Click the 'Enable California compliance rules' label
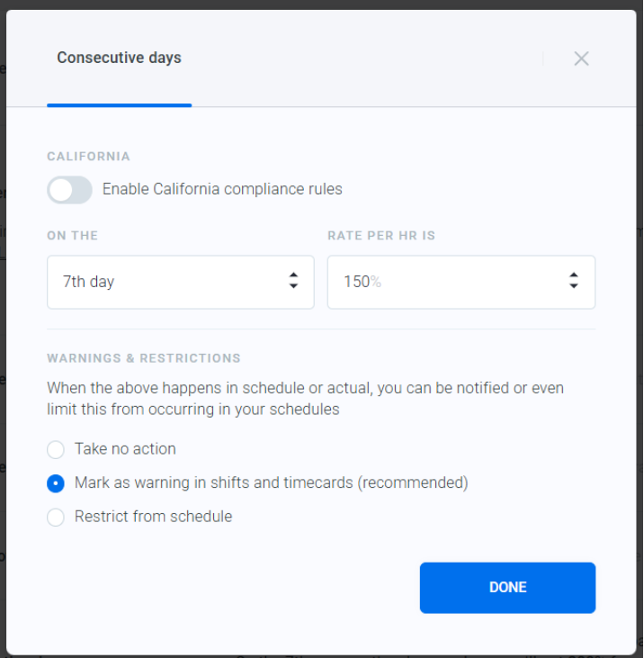The height and width of the screenshot is (658, 644). pyautogui.click(x=222, y=190)
